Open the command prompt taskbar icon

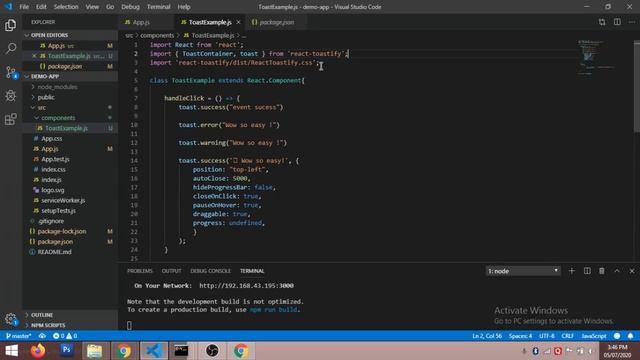[x=181, y=351]
